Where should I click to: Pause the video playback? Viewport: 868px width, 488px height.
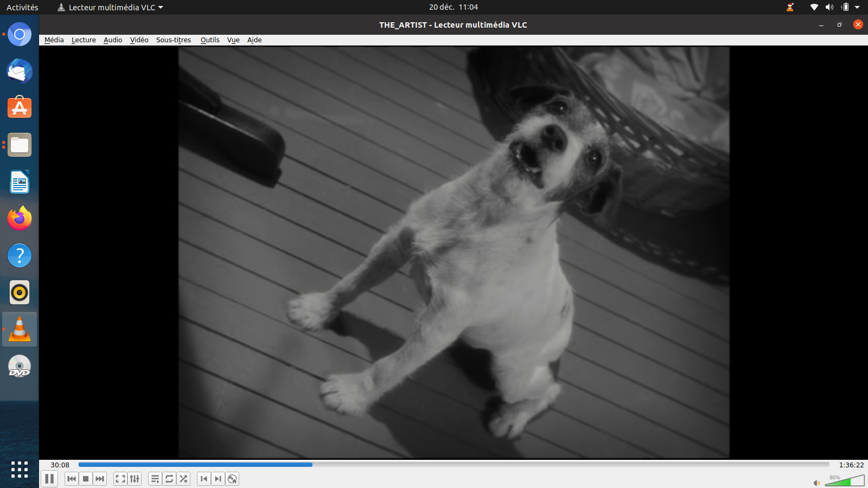coord(49,479)
